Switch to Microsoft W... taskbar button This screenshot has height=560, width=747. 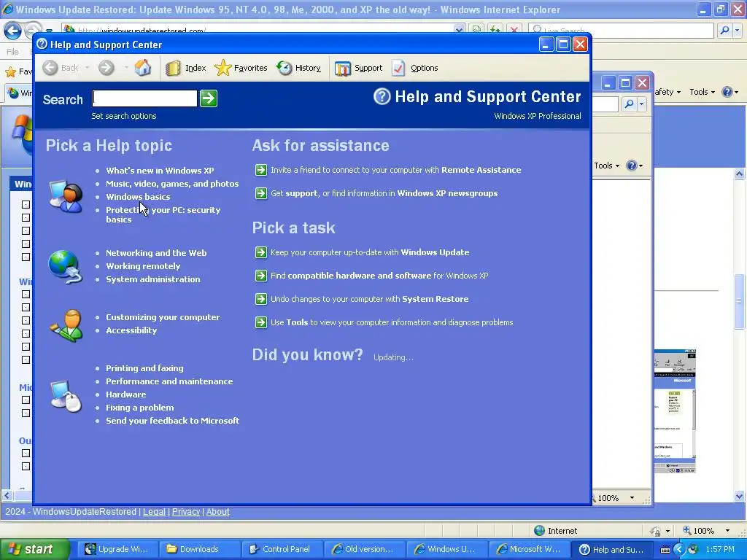[528, 549]
